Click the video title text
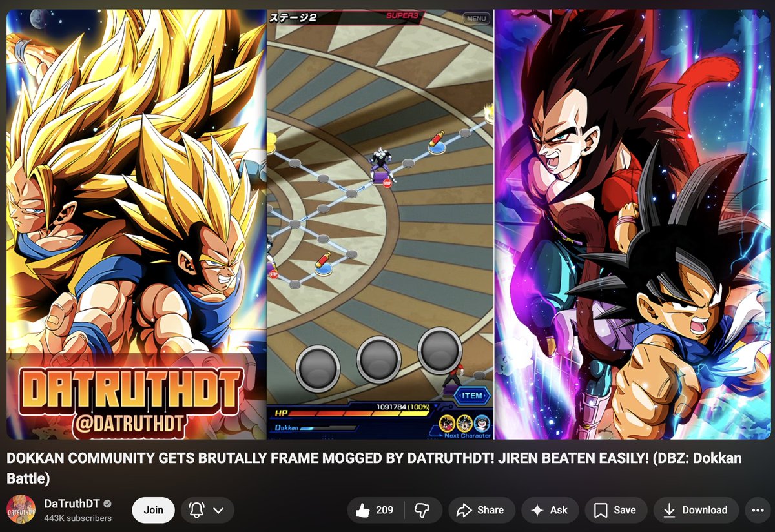The width and height of the screenshot is (775, 532). coord(374,468)
